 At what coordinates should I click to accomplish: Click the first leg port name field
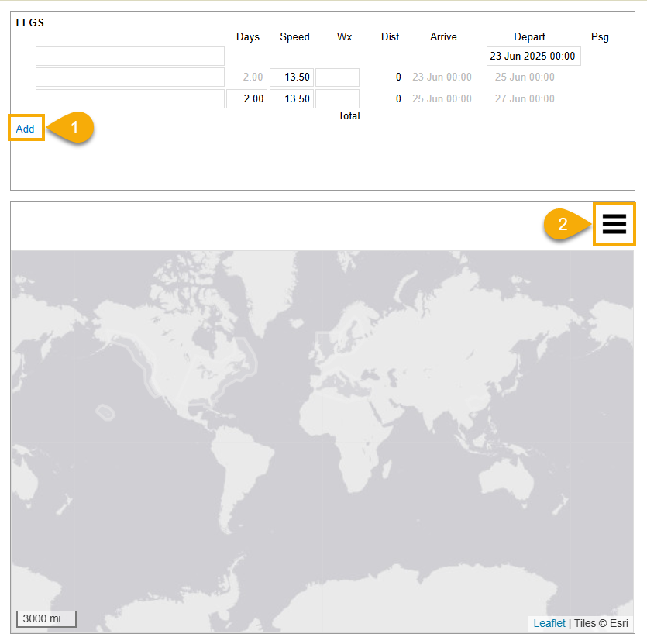click(x=130, y=57)
